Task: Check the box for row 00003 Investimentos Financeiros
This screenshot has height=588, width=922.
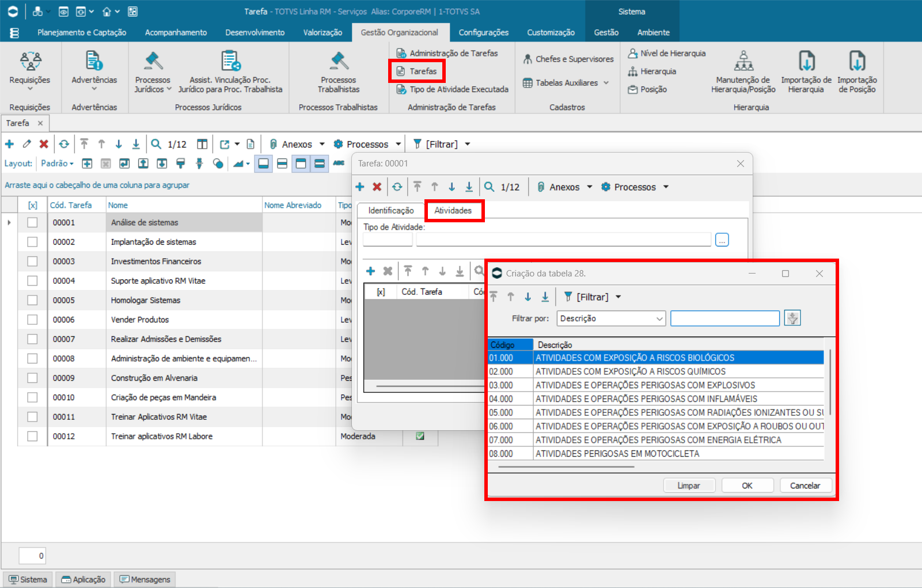Action: [32, 261]
